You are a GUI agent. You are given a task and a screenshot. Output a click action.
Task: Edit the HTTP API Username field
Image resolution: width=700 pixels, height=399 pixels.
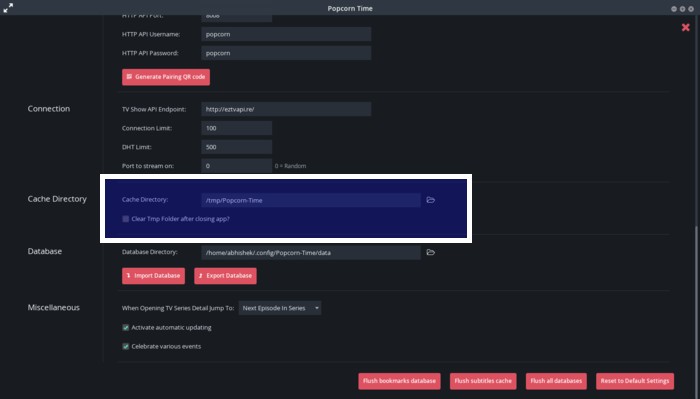[x=286, y=34]
